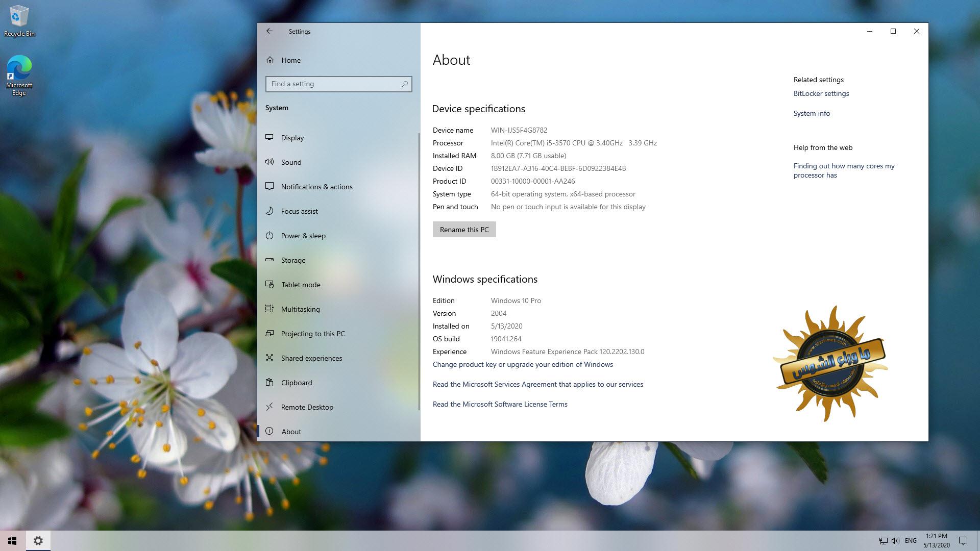The width and height of the screenshot is (980, 551).
Task: Open the System info link
Action: (812, 113)
